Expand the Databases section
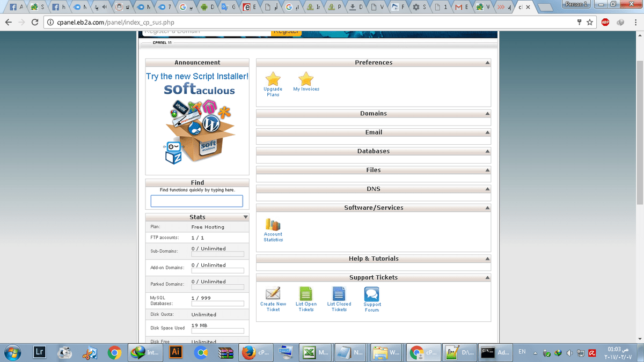644x362 pixels. pyautogui.click(x=487, y=151)
